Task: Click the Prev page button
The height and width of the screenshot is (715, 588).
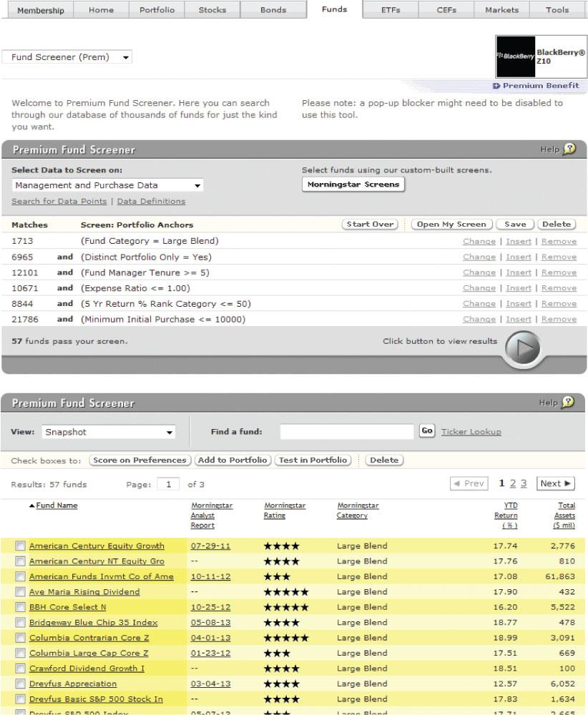Action: [x=469, y=483]
